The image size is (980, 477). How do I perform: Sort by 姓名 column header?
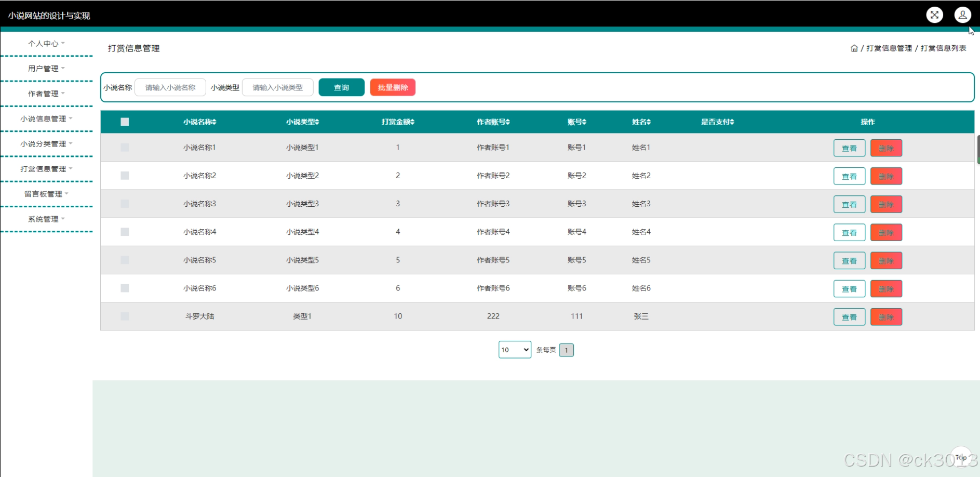[641, 122]
